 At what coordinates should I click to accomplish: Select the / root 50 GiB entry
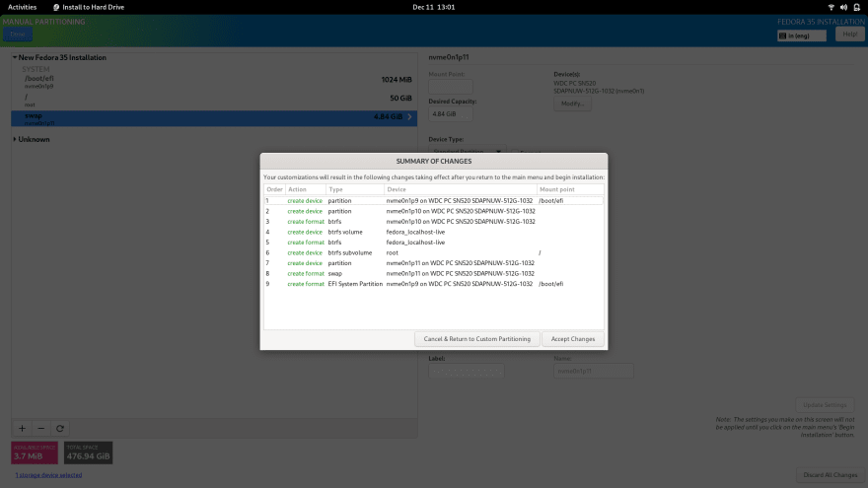coord(214,100)
